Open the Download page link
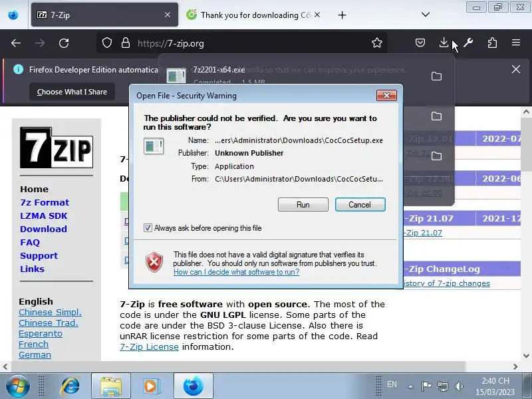532x399 pixels. tap(43, 229)
